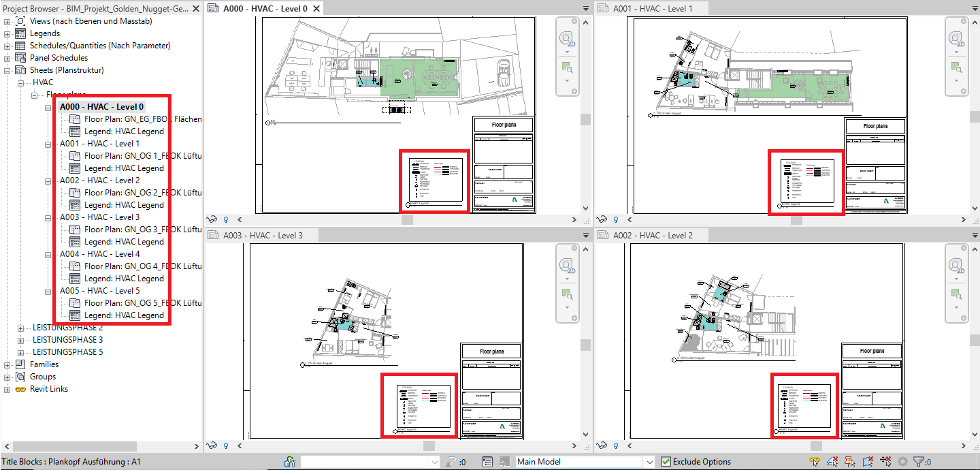The height and width of the screenshot is (470, 980).
Task: Open the 2D steering wheel in A002 view
Action: 955,266
